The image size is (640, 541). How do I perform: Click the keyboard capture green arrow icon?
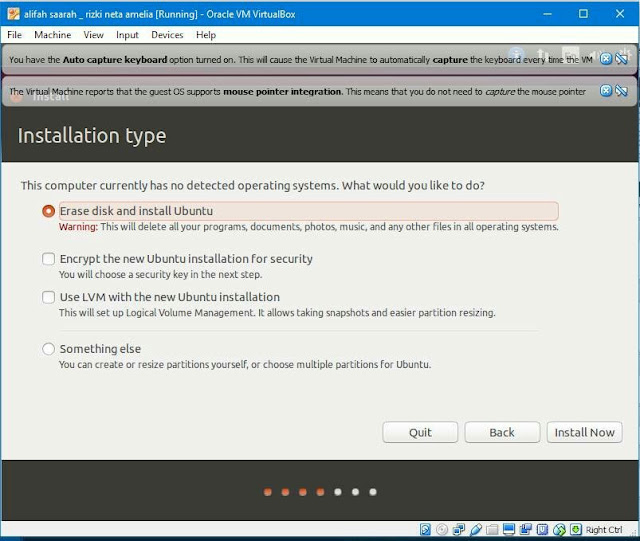click(576, 530)
